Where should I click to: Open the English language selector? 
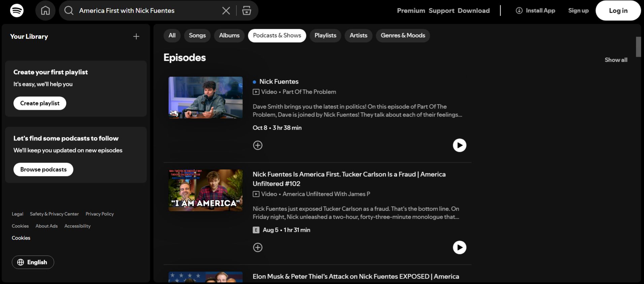pyautogui.click(x=33, y=262)
